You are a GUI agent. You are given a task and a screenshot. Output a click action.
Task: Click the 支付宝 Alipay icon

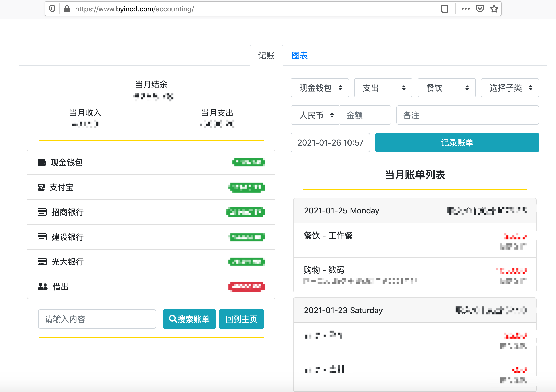click(41, 187)
